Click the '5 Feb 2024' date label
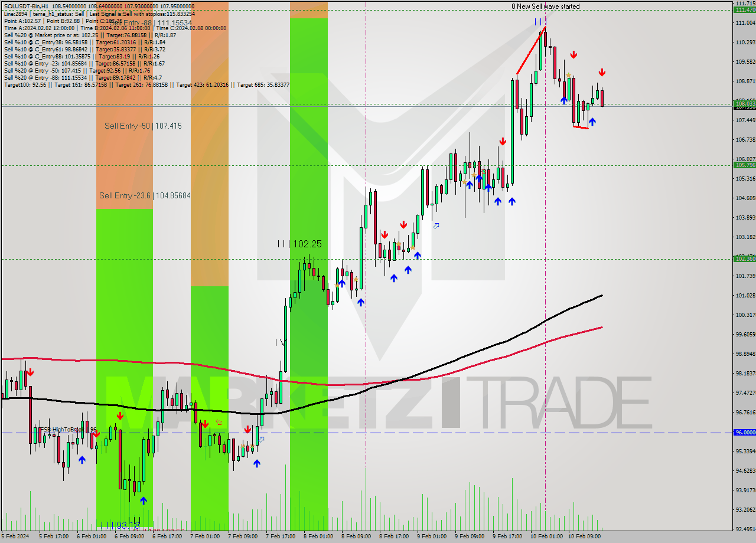 [x=16, y=537]
